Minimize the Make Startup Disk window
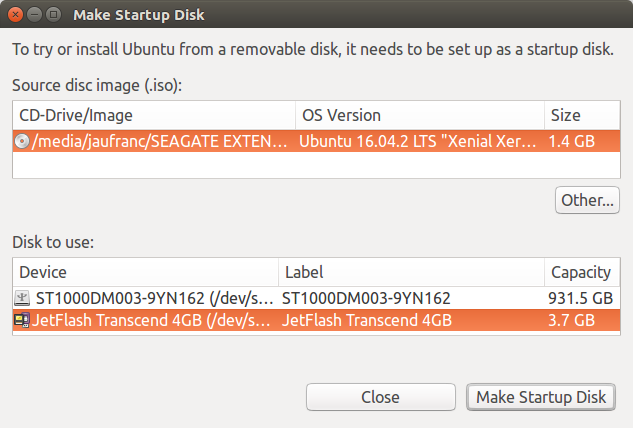The height and width of the screenshot is (428, 633). pos(34,15)
